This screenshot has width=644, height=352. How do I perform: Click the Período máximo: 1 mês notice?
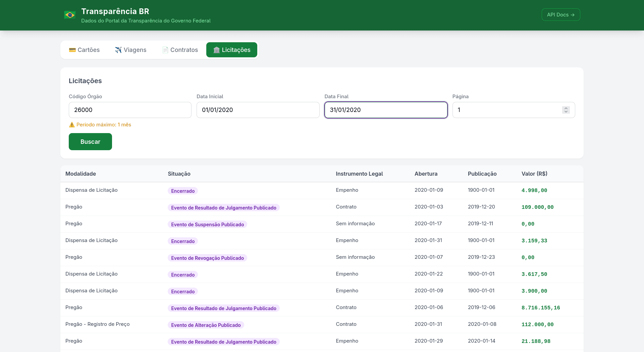pos(100,125)
